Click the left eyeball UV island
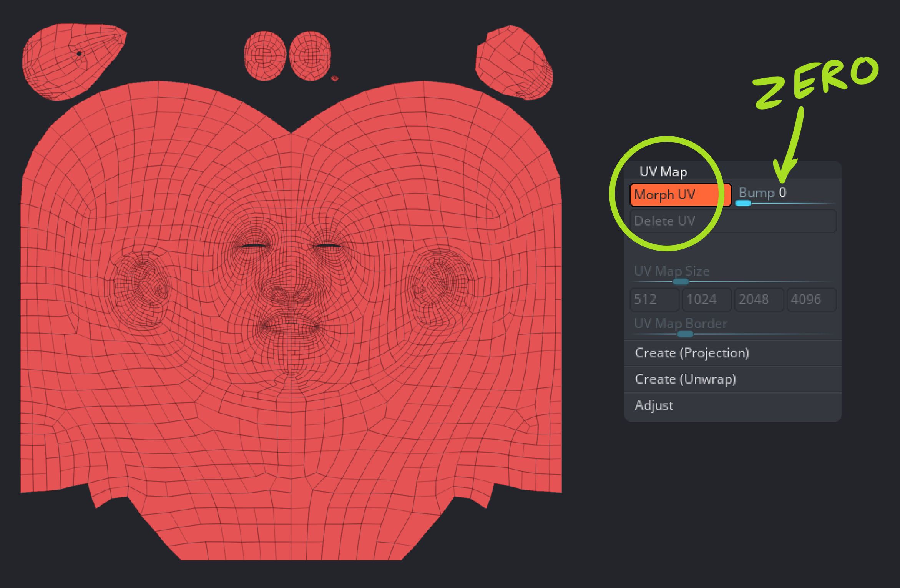The width and height of the screenshot is (900, 588). (265, 56)
